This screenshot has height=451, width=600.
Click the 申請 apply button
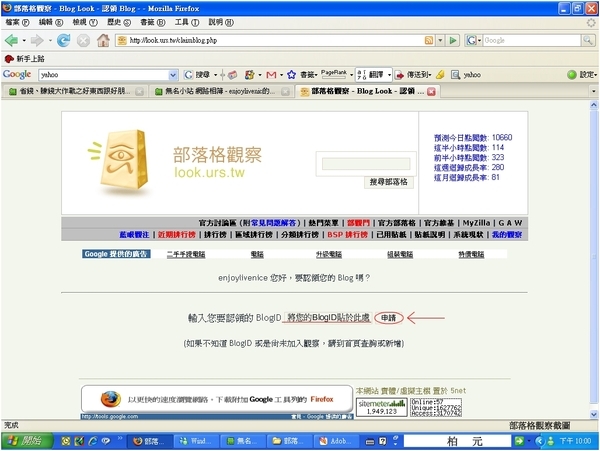click(x=388, y=318)
